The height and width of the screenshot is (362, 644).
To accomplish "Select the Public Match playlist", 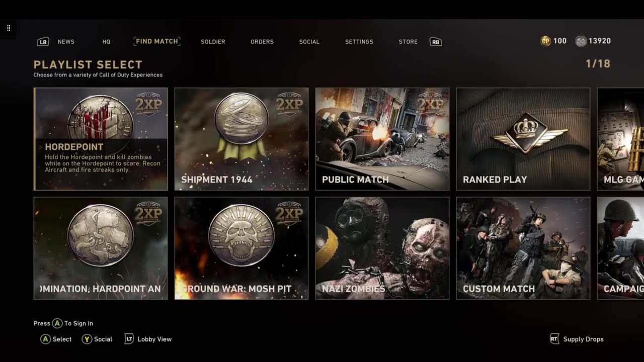I will tap(382, 139).
